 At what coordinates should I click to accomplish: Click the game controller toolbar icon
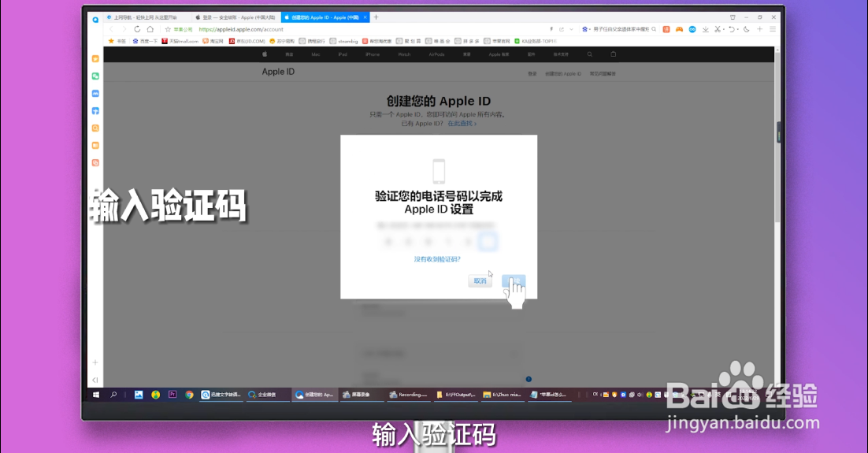[x=679, y=29]
